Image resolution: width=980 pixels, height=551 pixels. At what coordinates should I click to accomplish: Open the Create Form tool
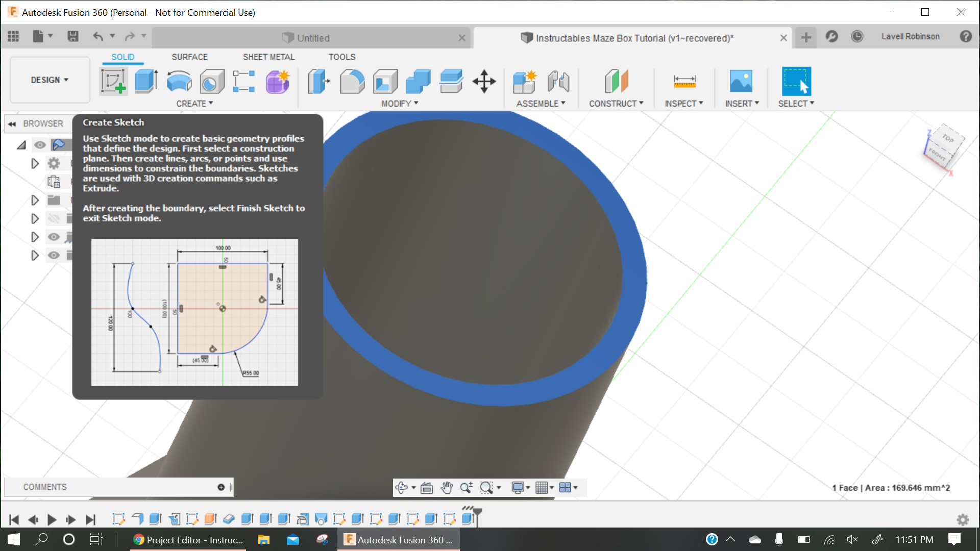coord(278,81)
